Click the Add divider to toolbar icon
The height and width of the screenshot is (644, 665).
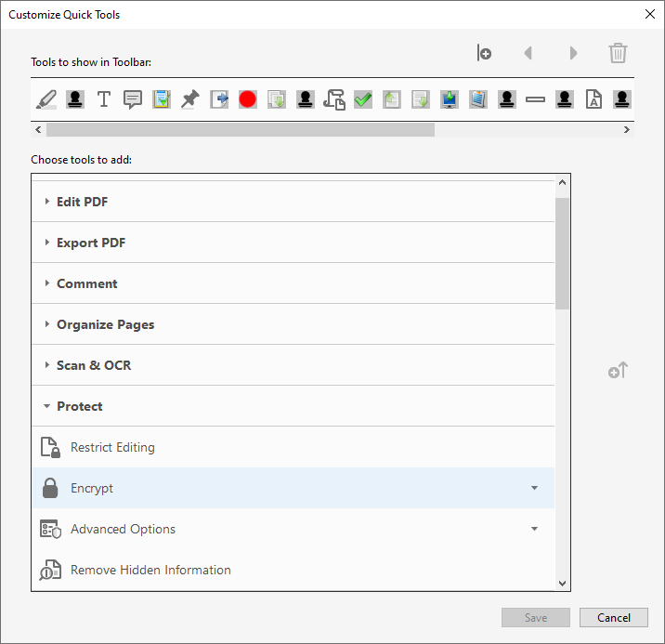484,53
